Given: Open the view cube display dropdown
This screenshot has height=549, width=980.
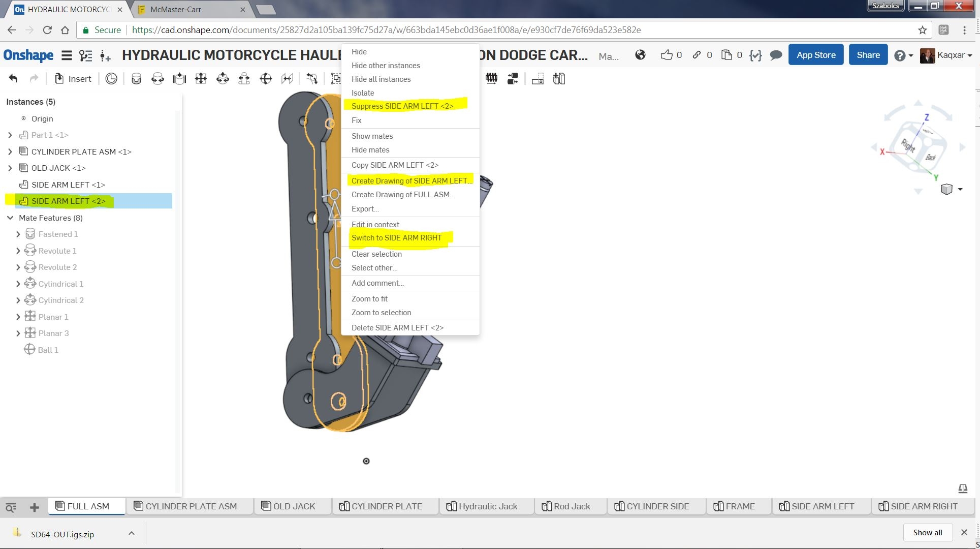Looking at the screenshot, I should 960,189.
